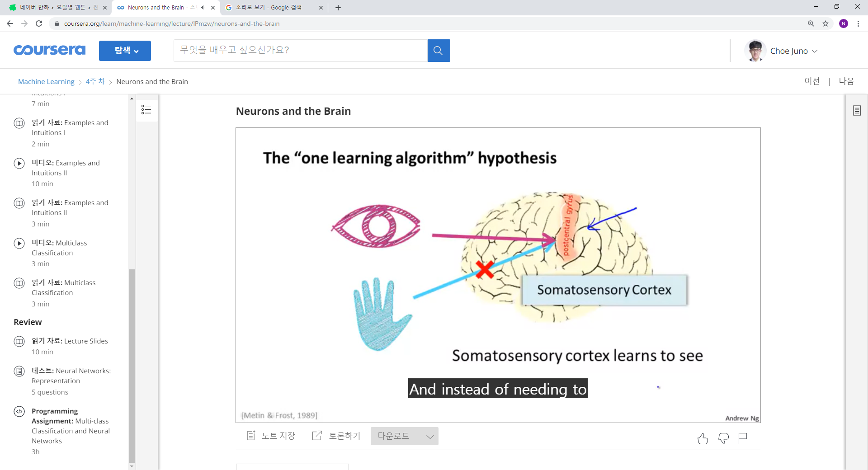Save a note with 노트 저장

[271, 436]
